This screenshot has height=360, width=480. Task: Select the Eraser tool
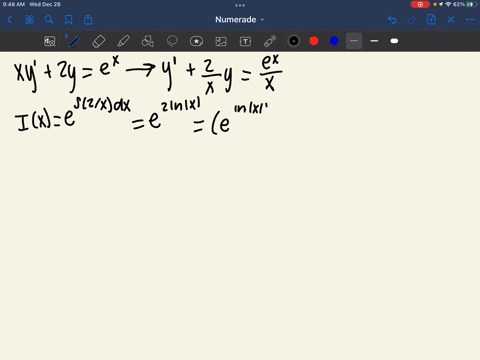pyautogui.click(x=98, y=41)
